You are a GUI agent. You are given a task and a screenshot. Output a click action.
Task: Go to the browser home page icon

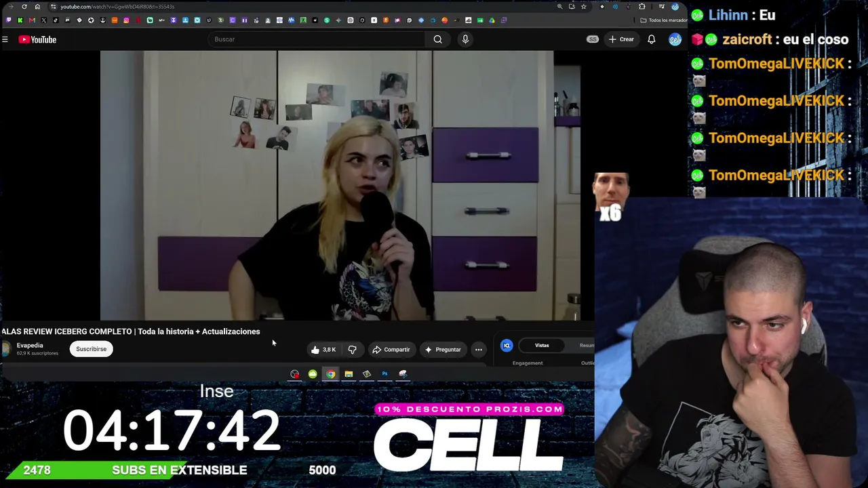coord(37,7)
